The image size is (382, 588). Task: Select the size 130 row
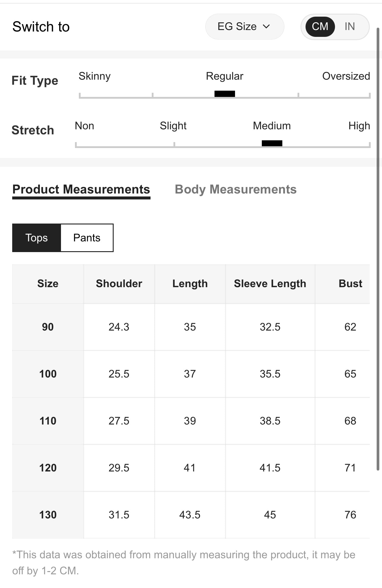(x=191, y=515)
